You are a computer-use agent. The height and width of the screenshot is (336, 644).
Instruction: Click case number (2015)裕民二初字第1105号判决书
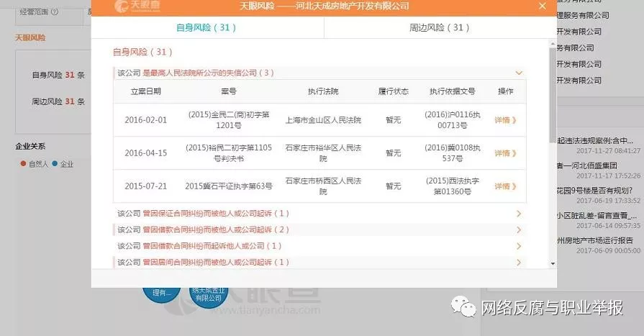(x=229, y=153)
